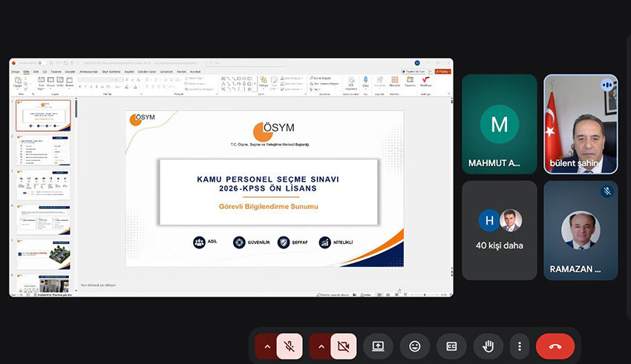This screenshot has height=364, width=631.
Task: Click the orange Paylaş share button
Action: coord(442,71)
